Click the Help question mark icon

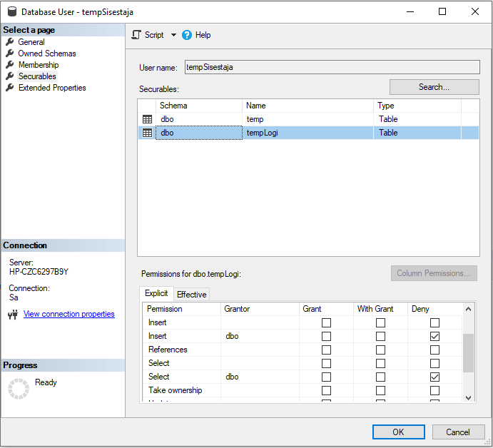(187, 35)
